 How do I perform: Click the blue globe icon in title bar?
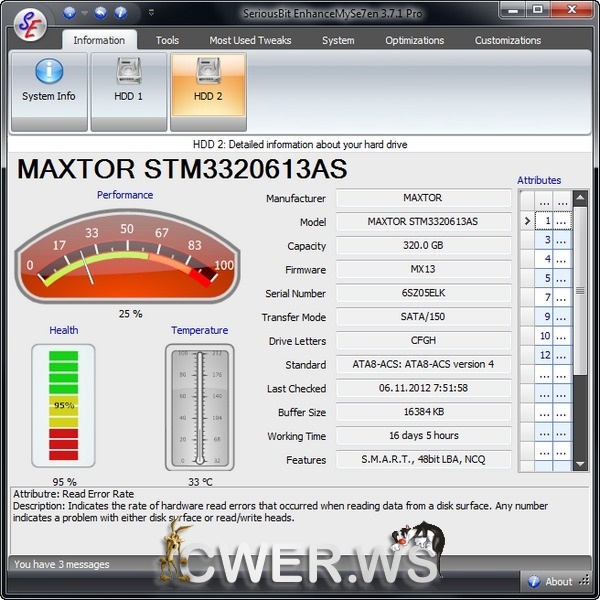click(70, 13)
